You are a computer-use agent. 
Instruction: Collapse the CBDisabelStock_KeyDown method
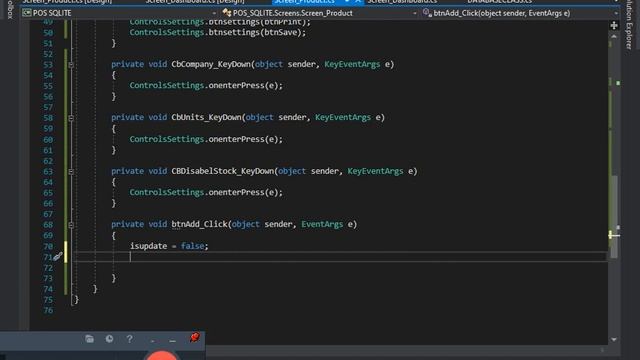pyautogui.click(x=71, y=171)
